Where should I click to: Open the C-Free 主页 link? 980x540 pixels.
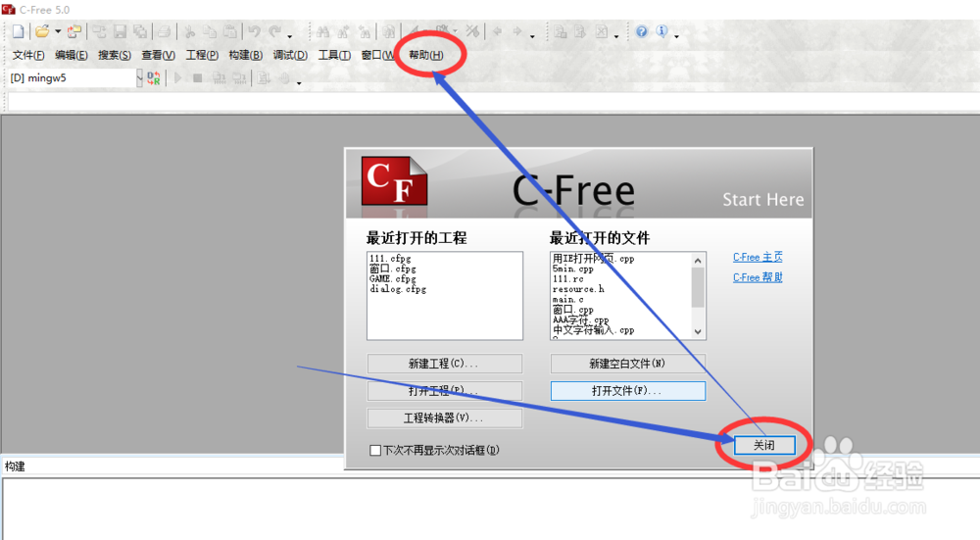pyautogui.click(x=758, y=257)
